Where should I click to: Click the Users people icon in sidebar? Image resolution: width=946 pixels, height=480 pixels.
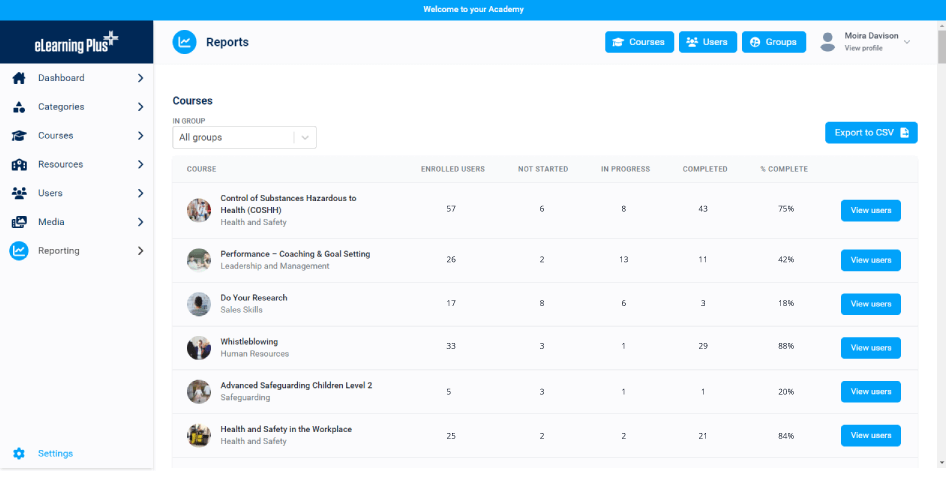click(19, 193)
